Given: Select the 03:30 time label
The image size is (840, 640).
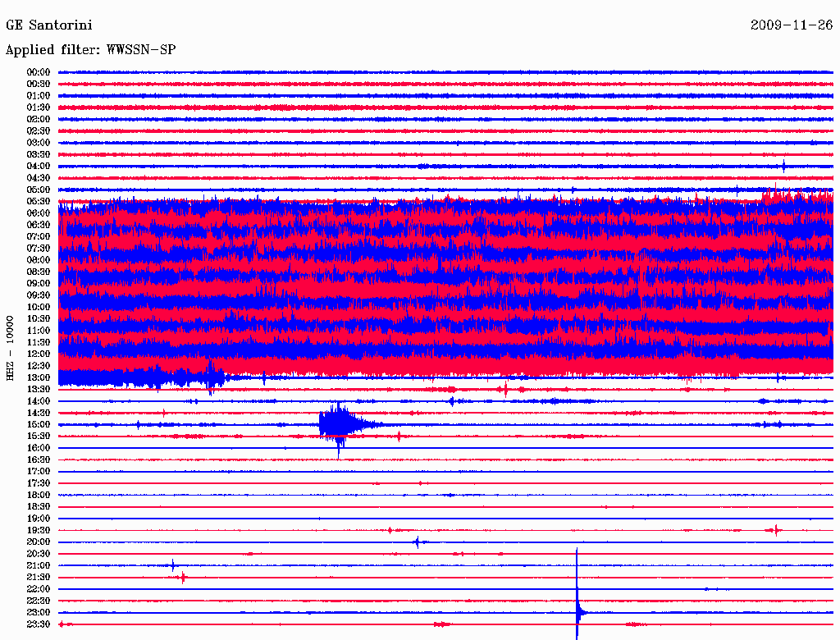Looking at the screenshot, I should click(39, 155).
